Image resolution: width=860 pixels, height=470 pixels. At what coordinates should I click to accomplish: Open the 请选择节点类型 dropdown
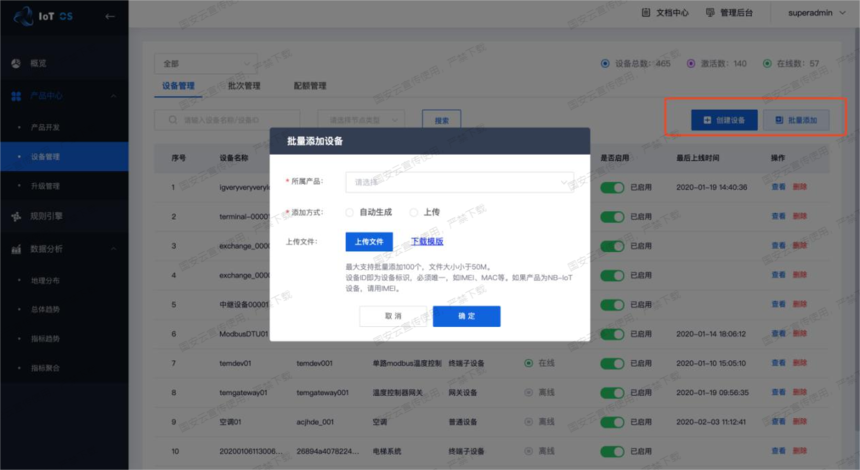click(x=361, y=120)
